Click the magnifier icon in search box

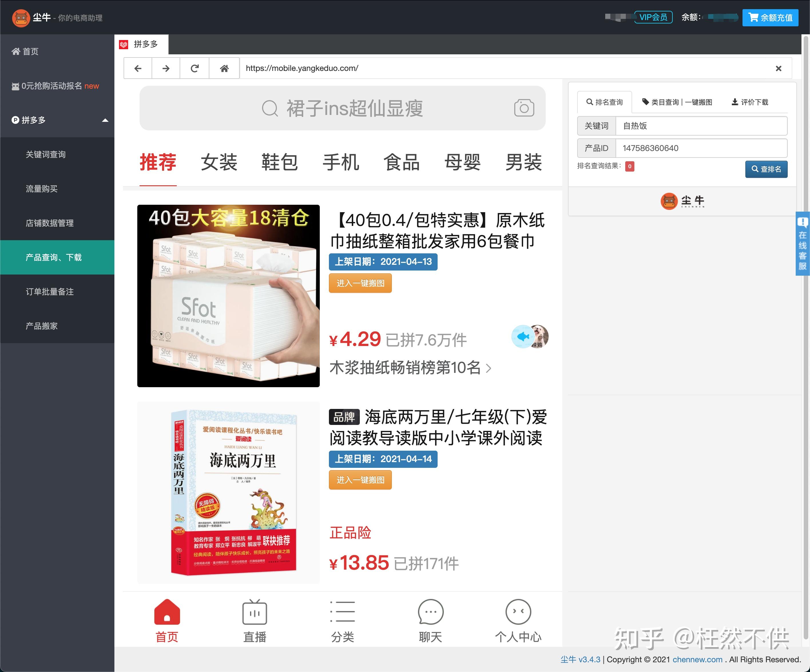pos(270,108)
